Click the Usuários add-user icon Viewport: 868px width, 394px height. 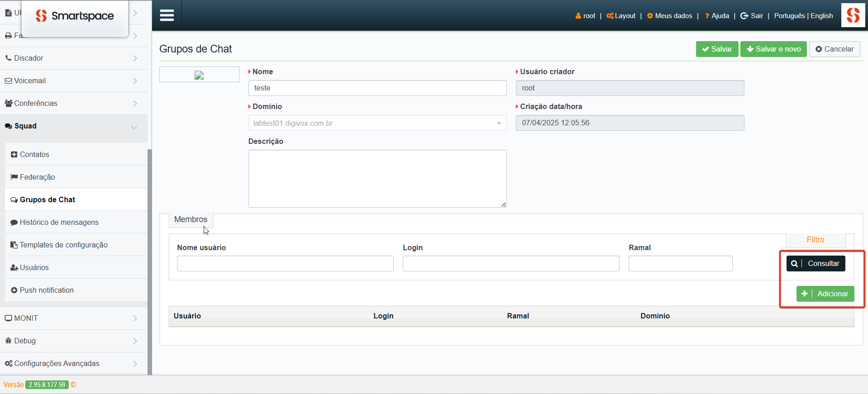coord(14,267)
